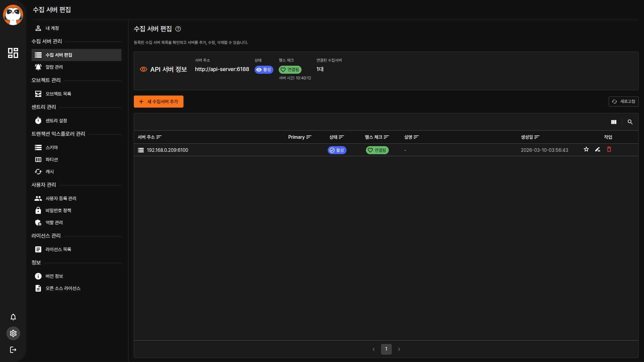This screenshot has height=362, width=644.
Task: Click the 새로고침 refresh button
Action: [x=623, y=102]
